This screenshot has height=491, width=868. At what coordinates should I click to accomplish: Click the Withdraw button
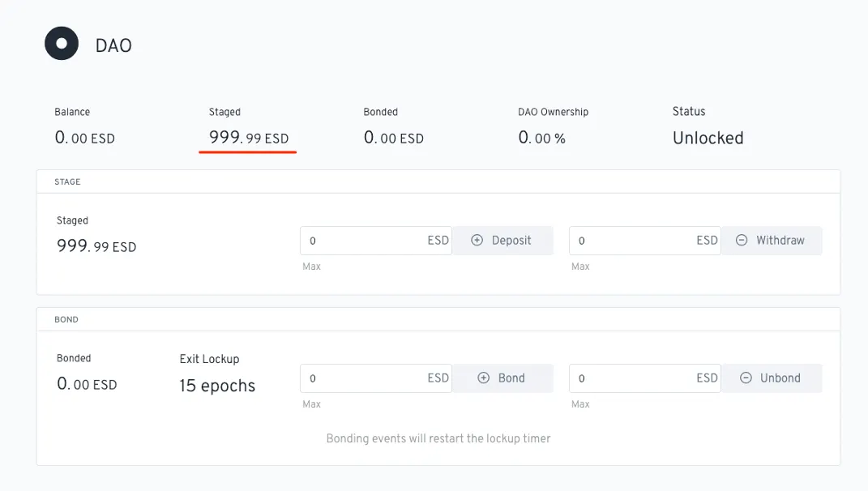tap(772, 241)
